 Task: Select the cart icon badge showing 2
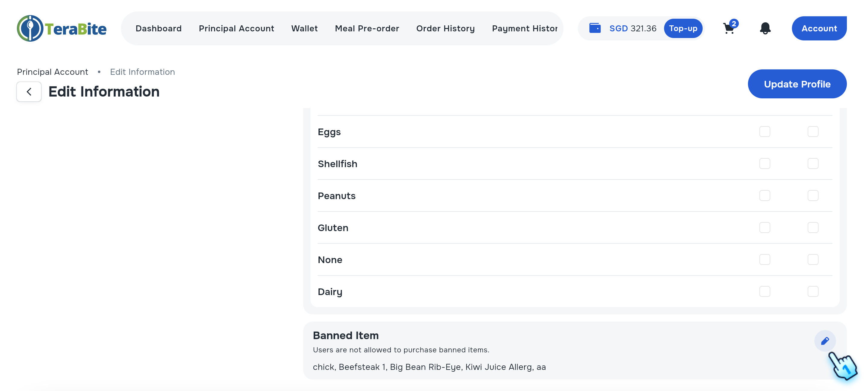tap(734, 23)
